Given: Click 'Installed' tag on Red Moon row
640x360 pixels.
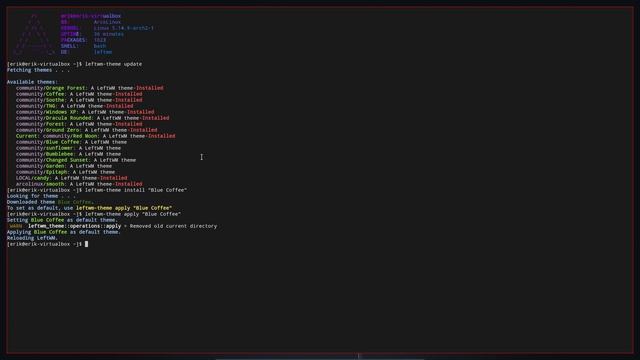Looking at the screenshot, I should [162, 136].
